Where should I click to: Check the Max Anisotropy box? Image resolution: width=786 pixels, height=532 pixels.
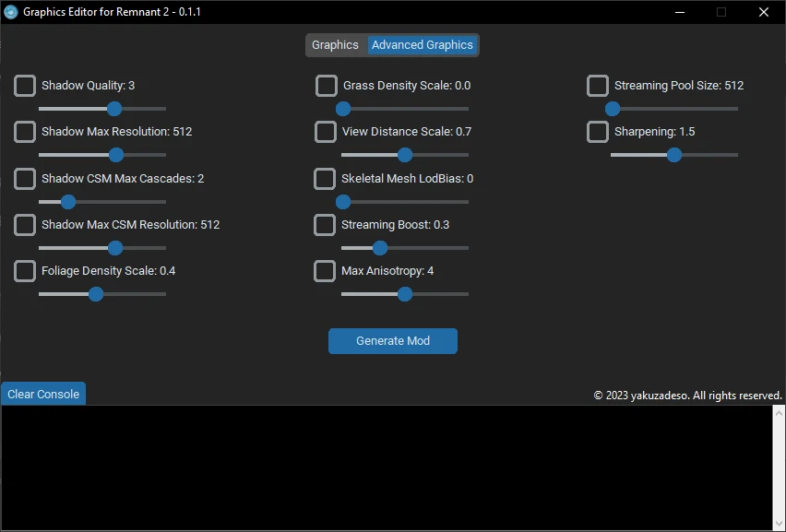pyautogui.click(x=325, y=271)
